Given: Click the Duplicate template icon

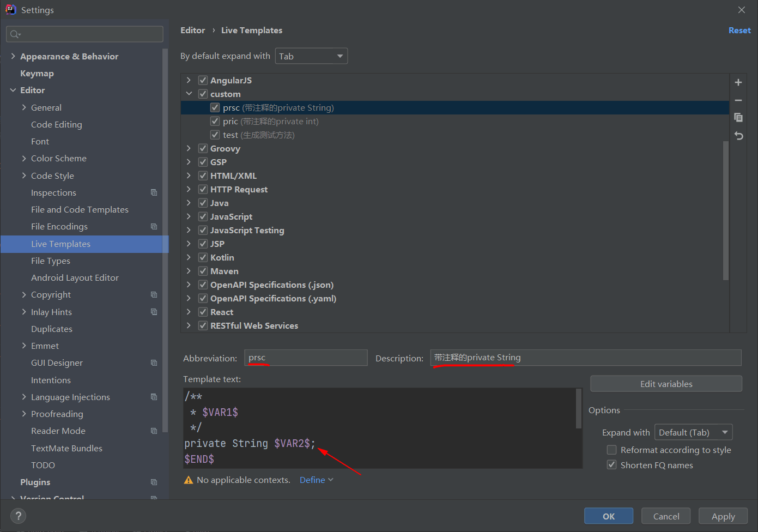Looking at the screenshot, I should tap(738, 118).
